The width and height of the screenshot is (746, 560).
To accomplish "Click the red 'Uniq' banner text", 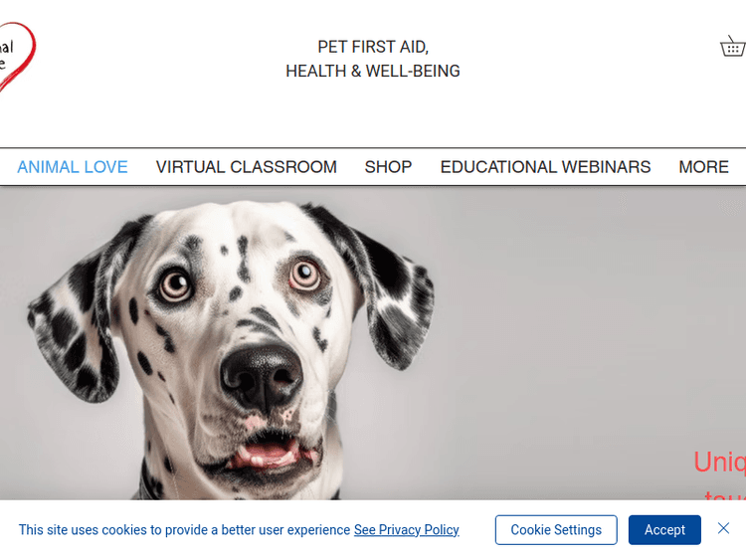I will 719,462.
